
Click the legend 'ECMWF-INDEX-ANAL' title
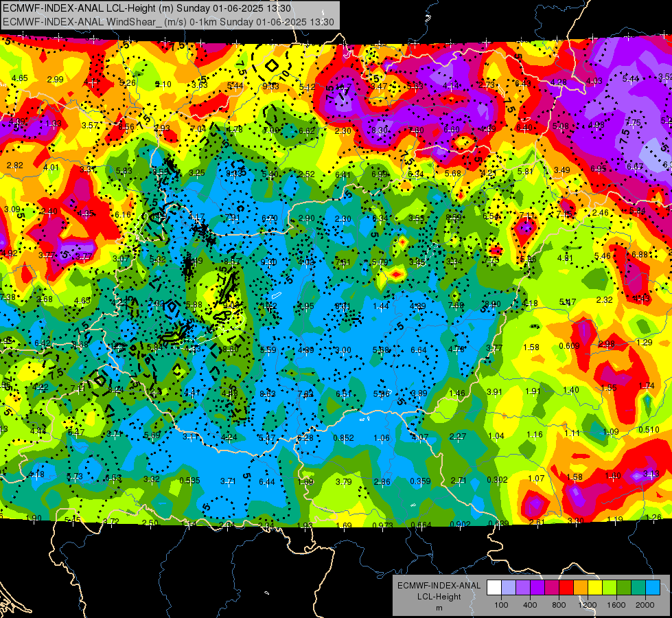(x=439, y=586)
